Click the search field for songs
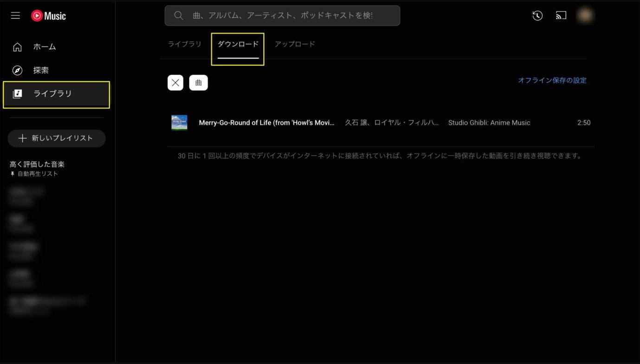Screen dimensions: 640x364 coord(282,16)
